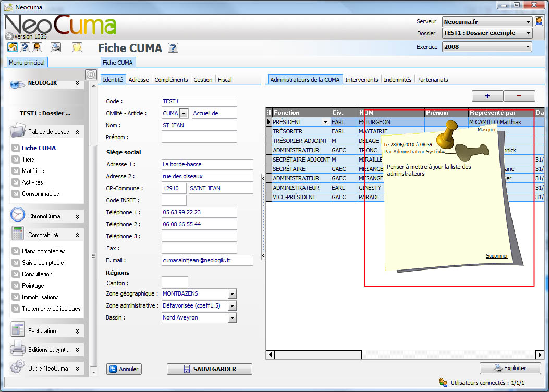This screenshot has height=392, width=549.
Task: Collapse the Comptabilité section chevron
Action: pos(77,235)
